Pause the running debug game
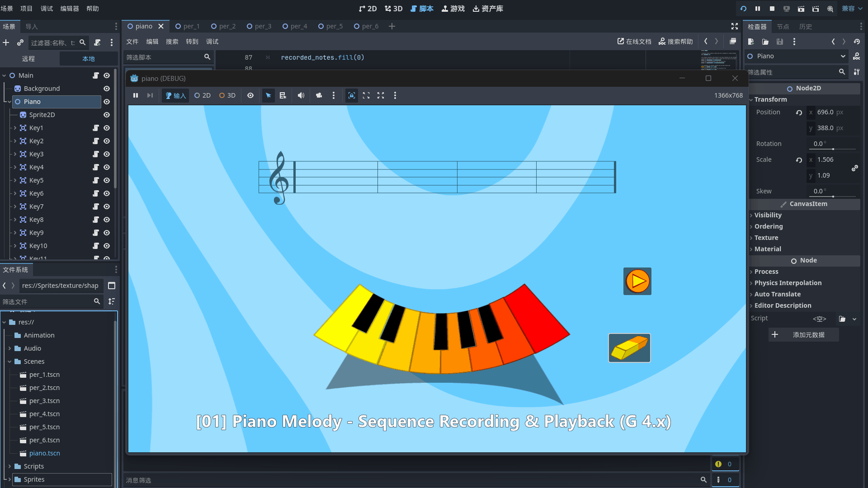868x488 pixels. point(135,95)
